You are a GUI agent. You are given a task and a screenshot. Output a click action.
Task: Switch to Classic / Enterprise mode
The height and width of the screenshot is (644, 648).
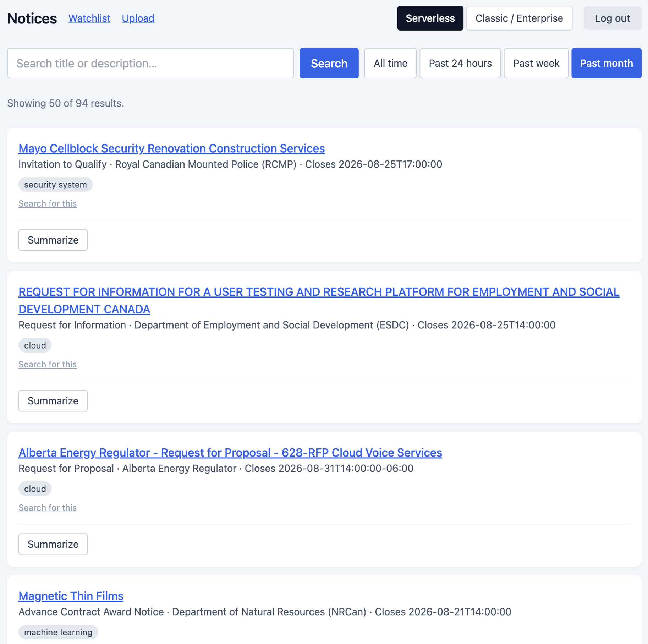[x=519, y=18]
